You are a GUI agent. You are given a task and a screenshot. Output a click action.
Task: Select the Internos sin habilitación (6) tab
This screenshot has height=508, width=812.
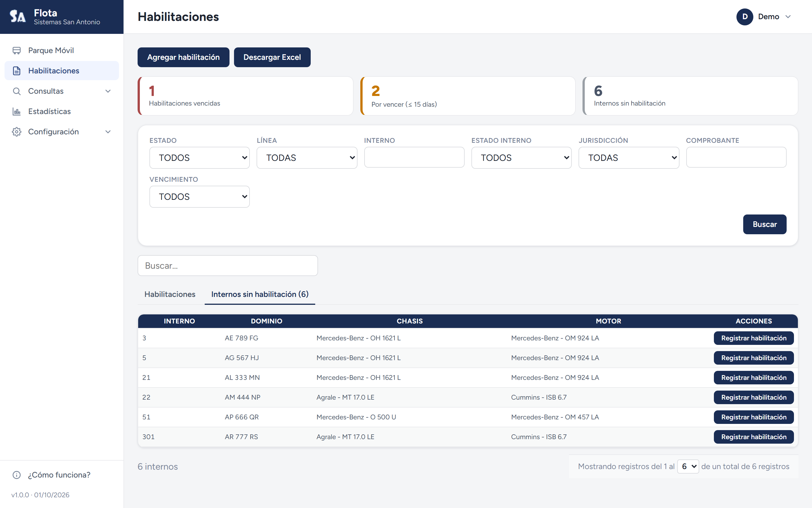260,294
